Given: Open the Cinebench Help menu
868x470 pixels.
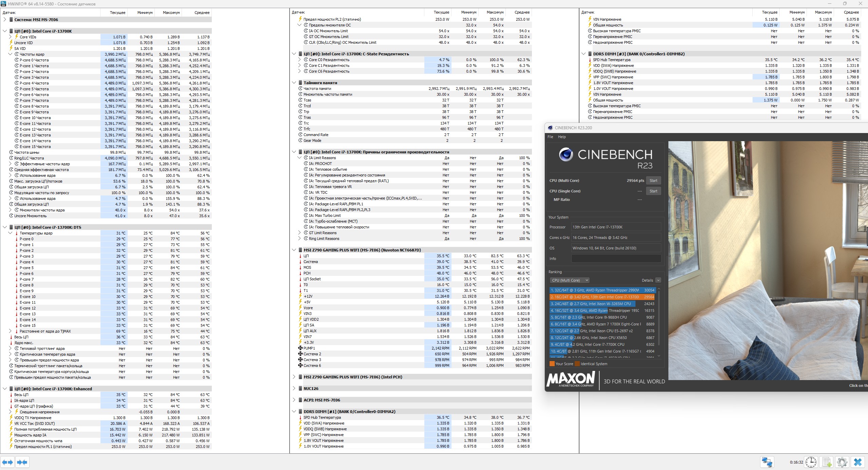Looking at the screenshot, I should point(562,137).
